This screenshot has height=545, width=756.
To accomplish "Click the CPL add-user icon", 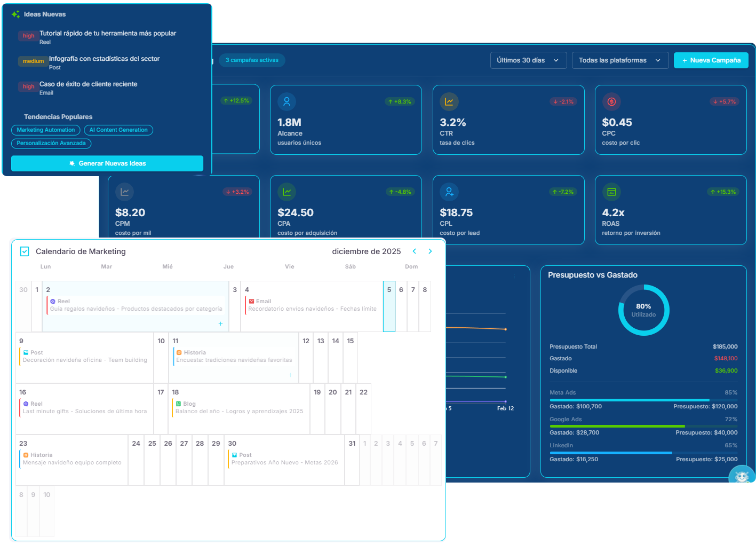I will click(449, 192).
